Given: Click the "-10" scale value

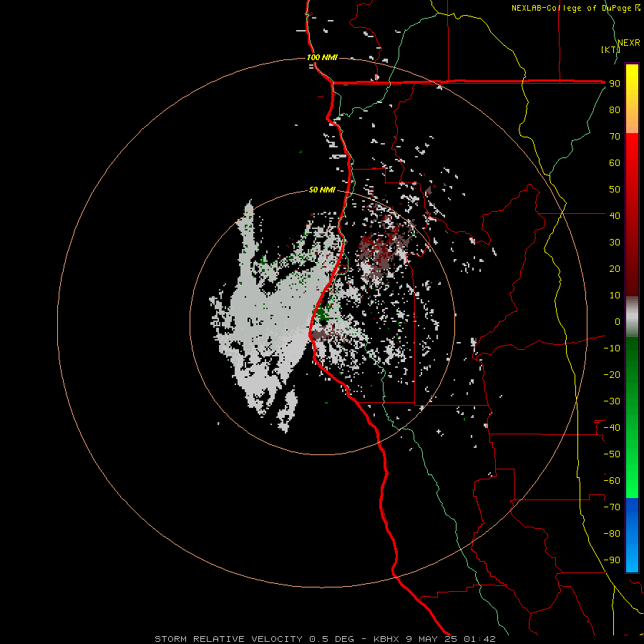Looking at the screenshot, I should click(612, 348).
